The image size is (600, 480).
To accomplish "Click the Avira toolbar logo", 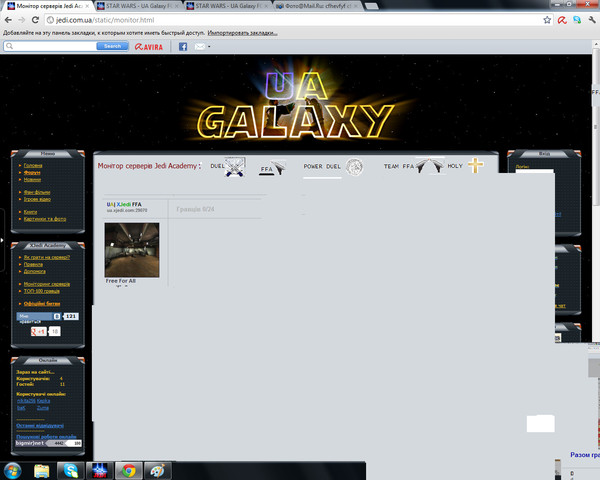I will click(149, 47).
